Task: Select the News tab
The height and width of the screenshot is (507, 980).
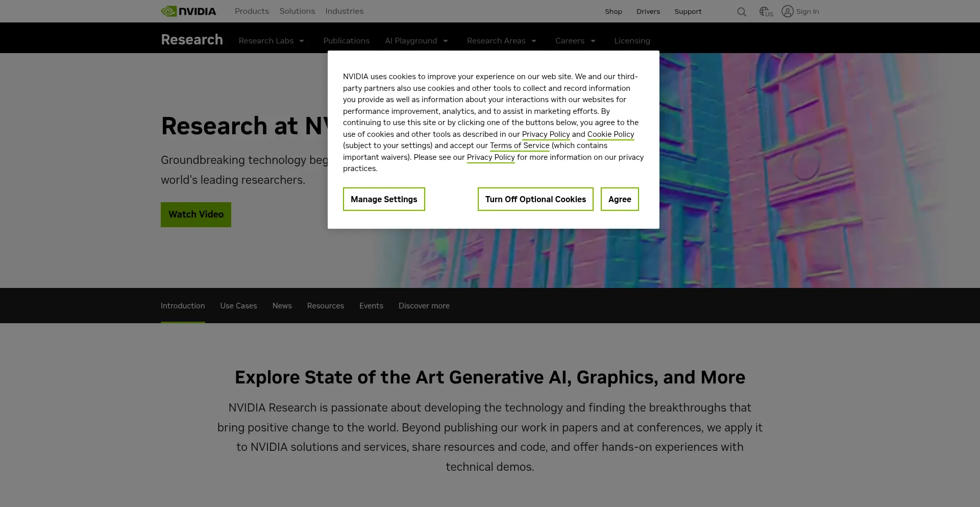Action: pyautogui.click(x=282, y=306)
